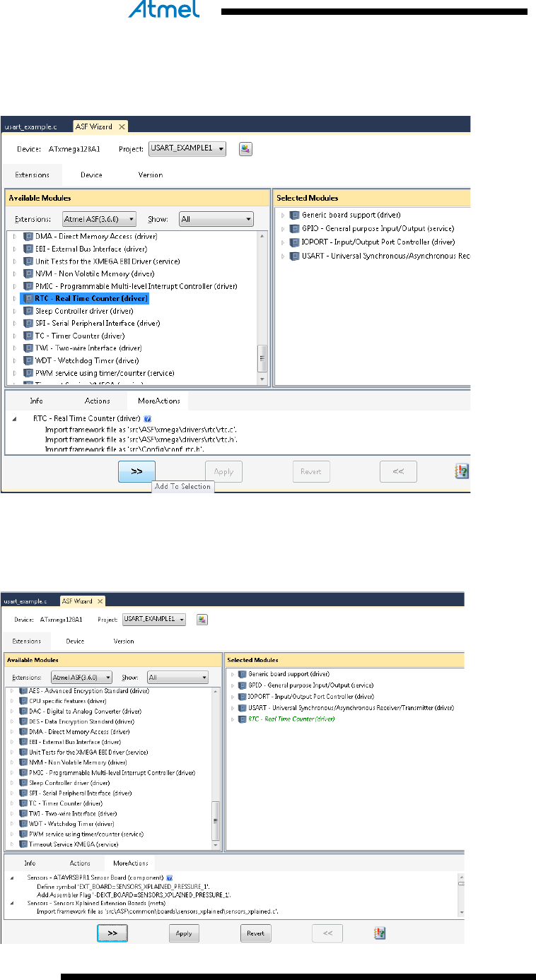Image resolution: width=536 pixels, height=980 pixels.
Task: Expand USART entry arrow in highlighted-RTC wizard
Action: click(283, 256)
